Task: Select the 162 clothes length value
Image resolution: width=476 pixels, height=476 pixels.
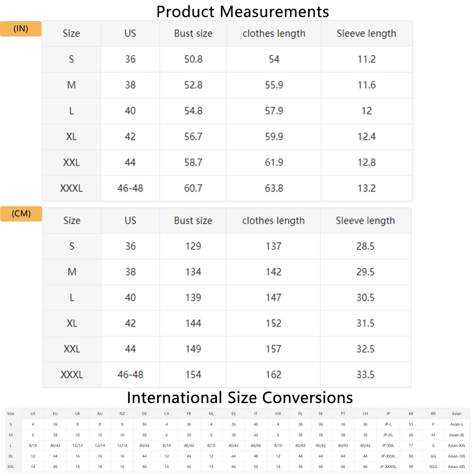Action: click(273, 375)
